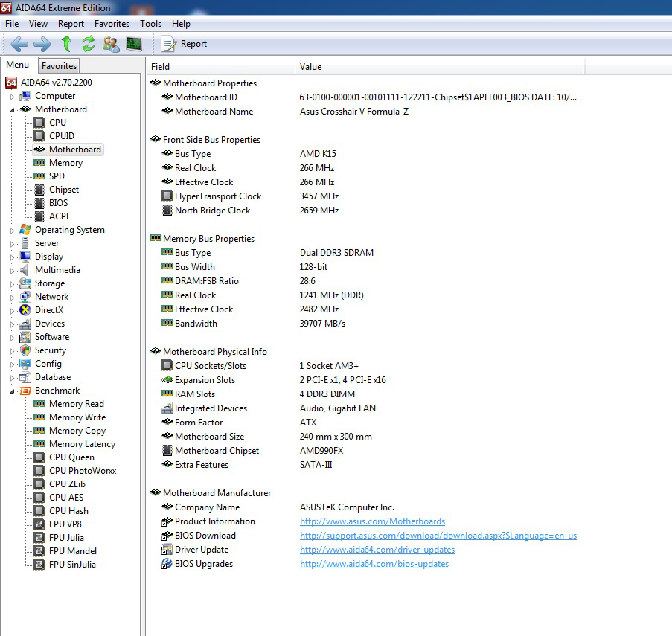Image resolution: width=672 pixels, height=636 pixels.
Task: Click the Devices icon in tree
Action: 25,324
